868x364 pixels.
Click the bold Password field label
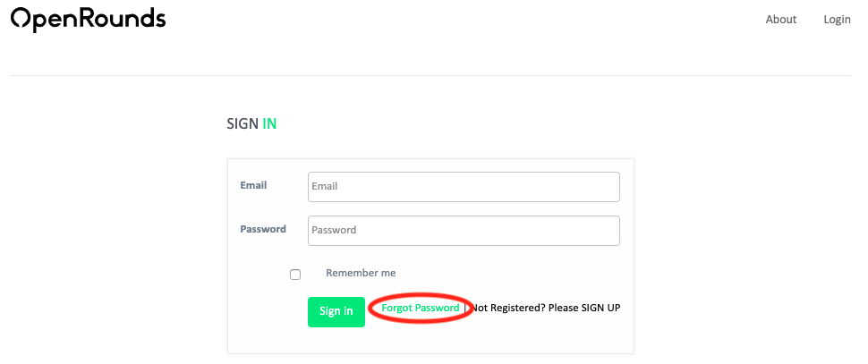263,229
